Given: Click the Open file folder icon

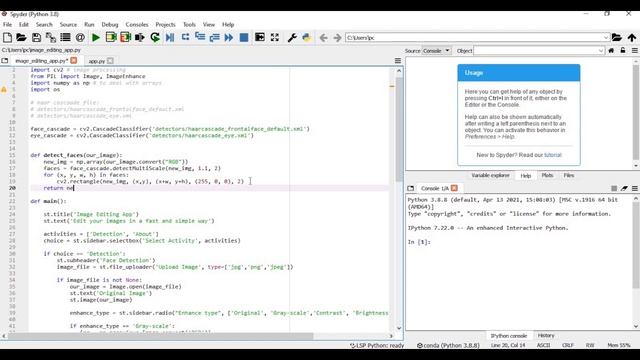Looking at the screenshot, I should 21,38.
